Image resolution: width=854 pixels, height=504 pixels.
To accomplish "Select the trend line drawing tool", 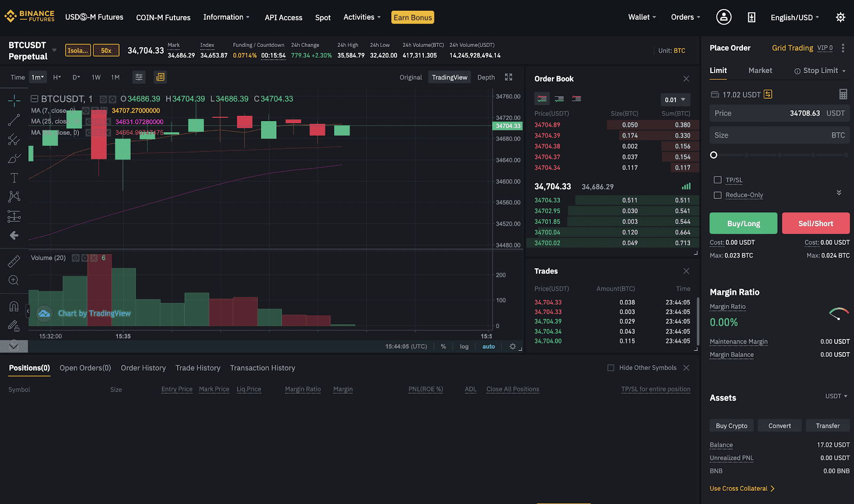I will pyautogui.click(x=14, y=120).
